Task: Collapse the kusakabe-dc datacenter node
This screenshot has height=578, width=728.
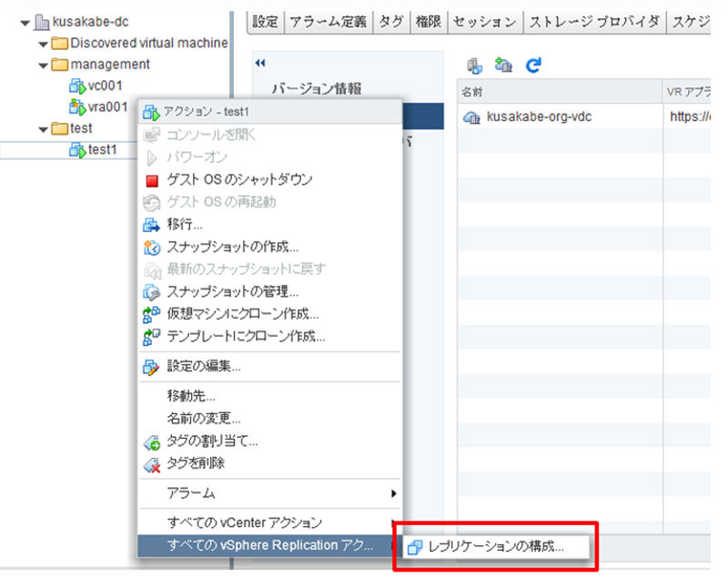Action: point(25,23)
